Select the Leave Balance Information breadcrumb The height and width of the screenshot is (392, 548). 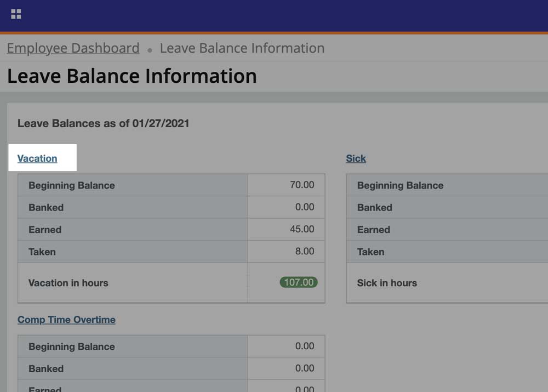(x=242, y=48)
